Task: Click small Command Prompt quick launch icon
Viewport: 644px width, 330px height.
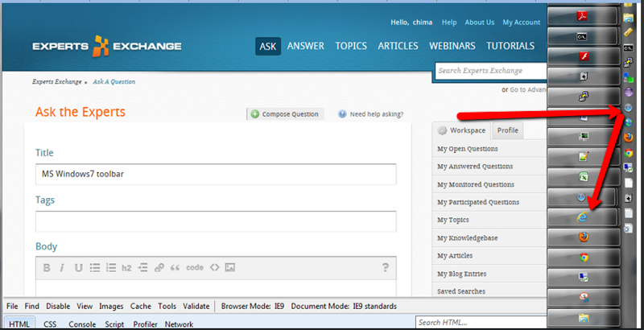Action: pos(629,48)
